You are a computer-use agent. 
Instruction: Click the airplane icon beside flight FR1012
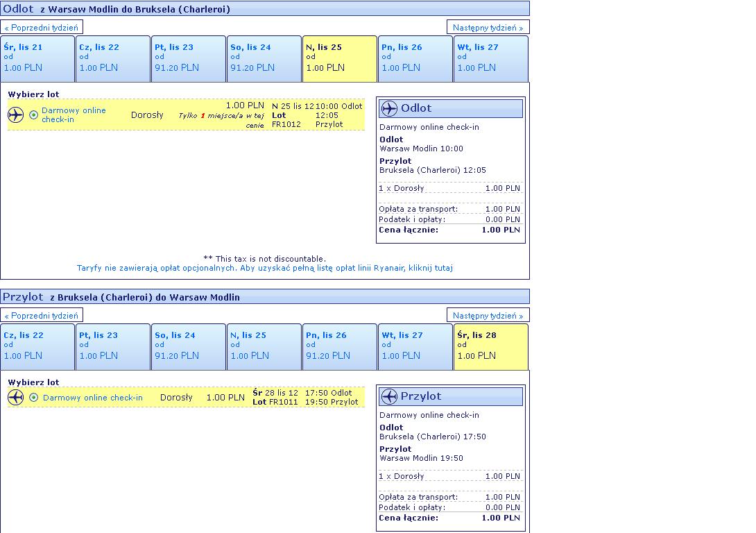15,115
